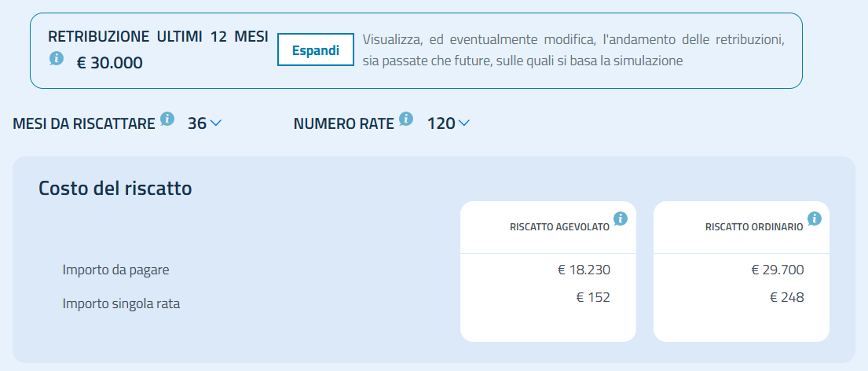
Task: Open the Numero rate info tooltip icon
Action: (x=406, y=119)
